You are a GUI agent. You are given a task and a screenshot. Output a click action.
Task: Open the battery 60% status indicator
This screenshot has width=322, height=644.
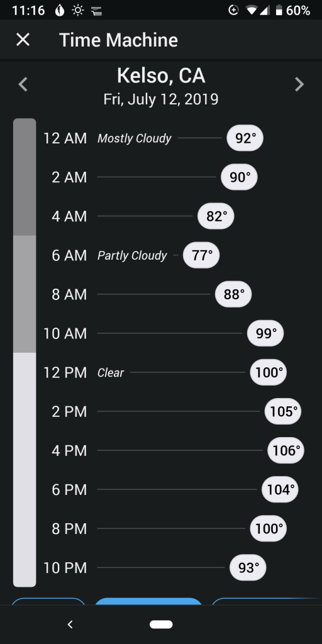click(x=293, y=10)
